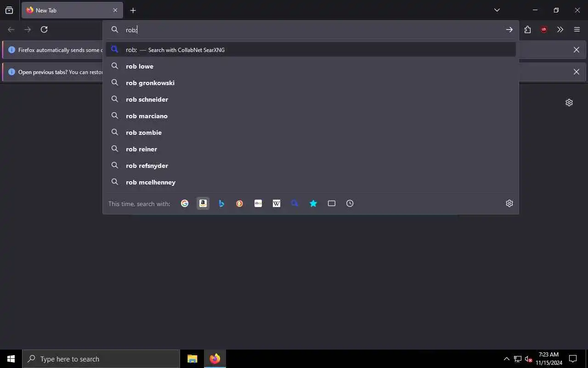Choose suggestion 'rob schneider'
Viewport: 588px width, 368px height.
tap(311, 99)
